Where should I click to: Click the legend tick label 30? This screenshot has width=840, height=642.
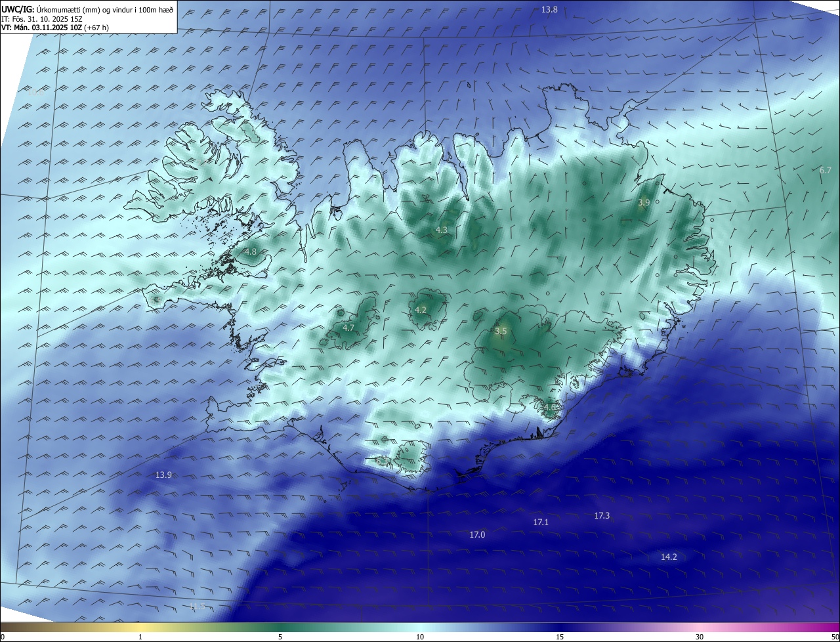tap(700, 637)
